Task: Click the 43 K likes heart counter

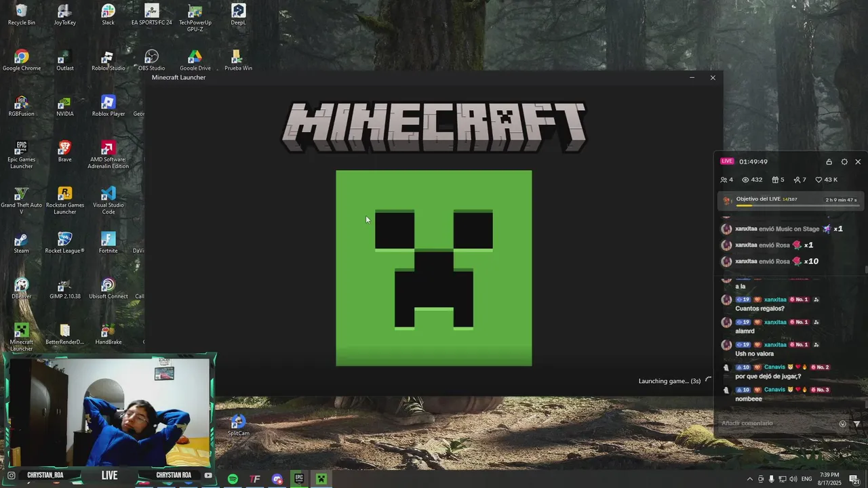Action: click(x=826, y=180)
